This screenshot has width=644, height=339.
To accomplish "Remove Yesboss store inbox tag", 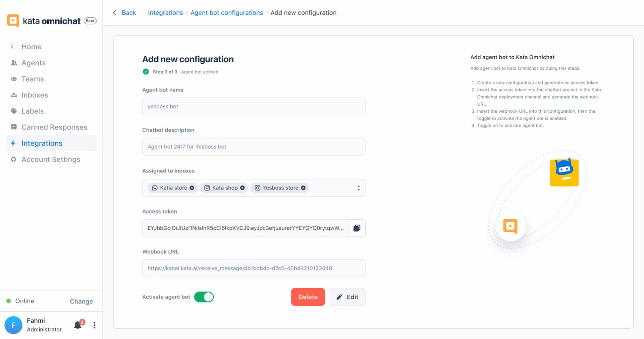I will (x=303, y=188).
